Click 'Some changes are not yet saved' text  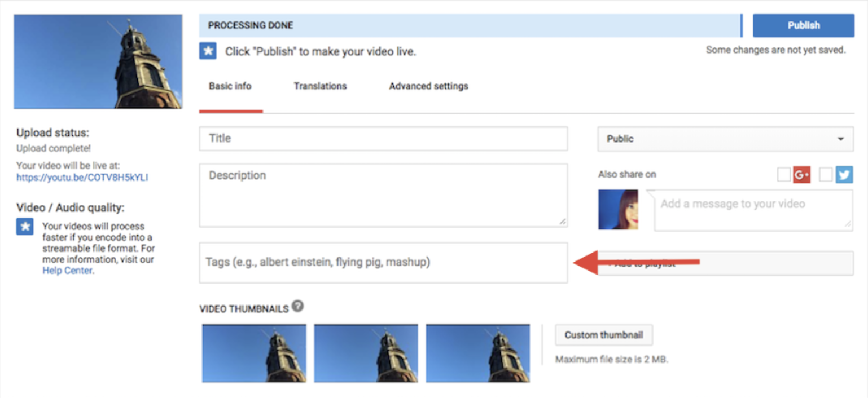(775, 50)
